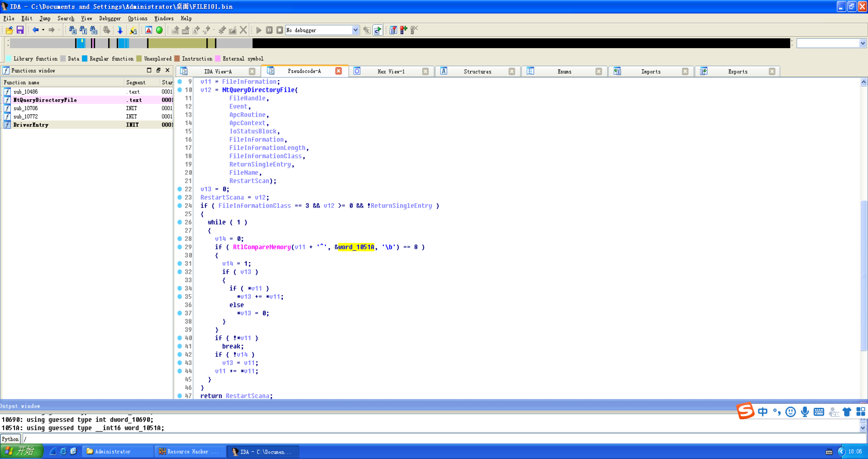Open the Search menu
Viewport: 868px width, 459px height.
66,18
